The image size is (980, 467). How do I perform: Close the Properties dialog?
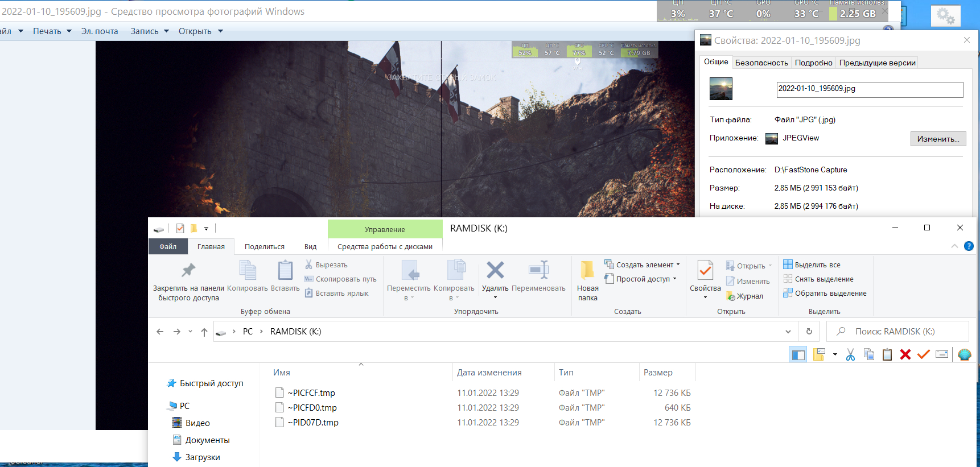[x=967, y=40]
